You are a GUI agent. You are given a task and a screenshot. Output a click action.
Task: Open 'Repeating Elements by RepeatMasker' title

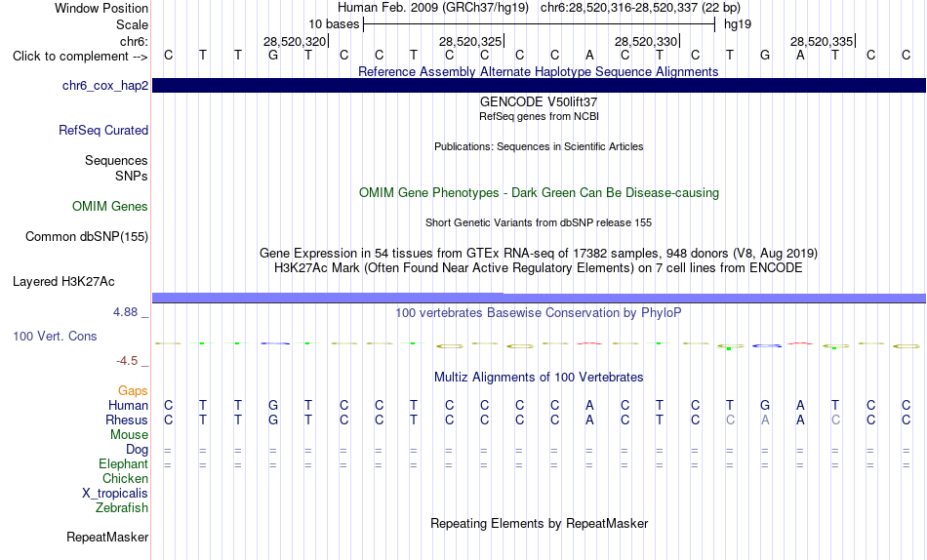pyautogui.click(x=539, y=524)
